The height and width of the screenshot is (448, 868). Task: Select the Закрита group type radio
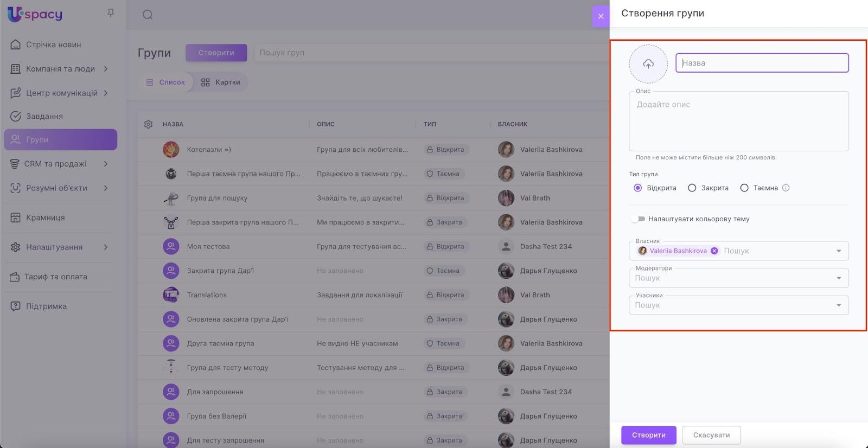coord(692,188)
